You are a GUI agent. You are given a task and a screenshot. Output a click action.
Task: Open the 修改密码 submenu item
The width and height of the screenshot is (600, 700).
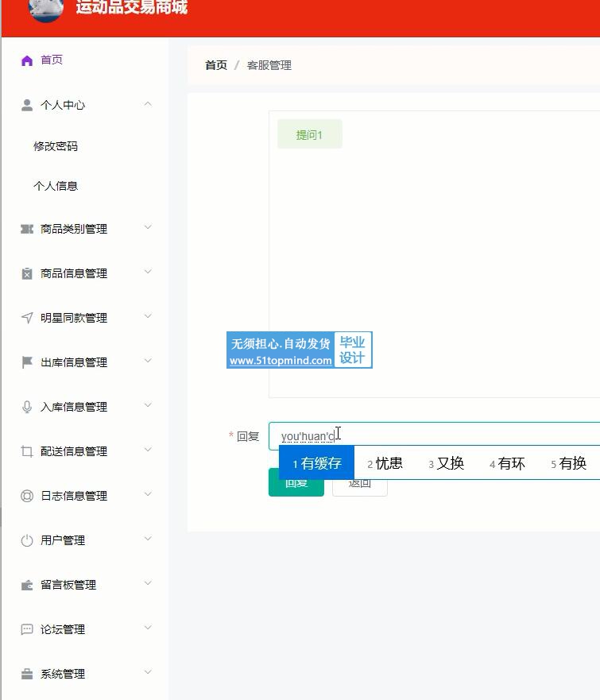[56, 146]
